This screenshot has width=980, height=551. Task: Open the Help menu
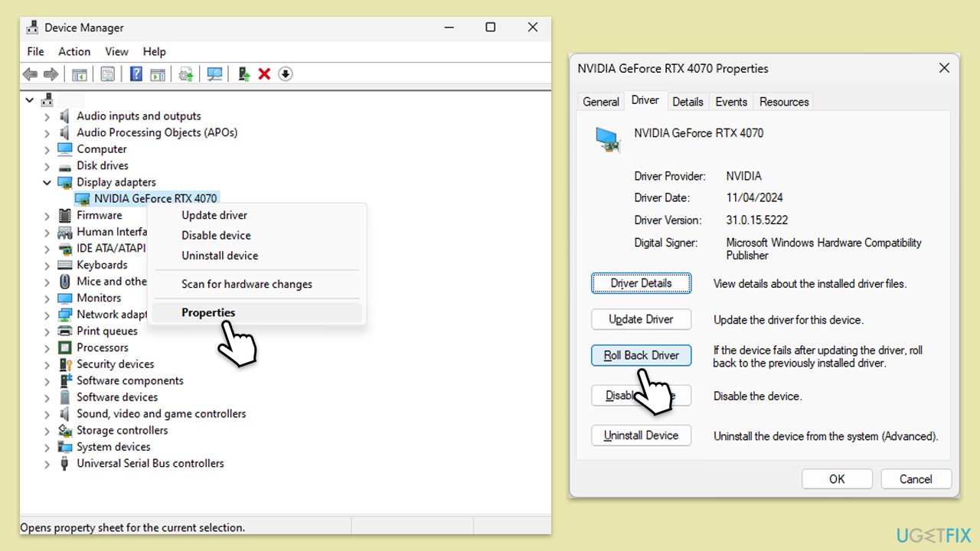tap(154, 51)
